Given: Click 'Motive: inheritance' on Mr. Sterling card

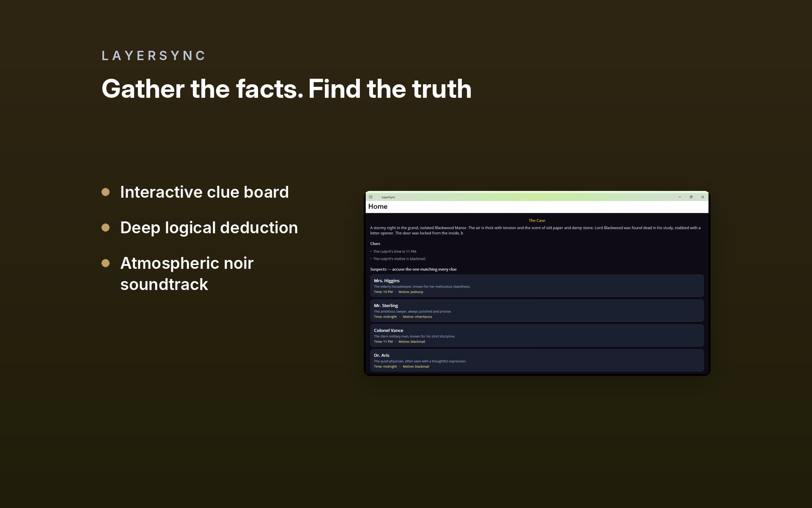Looking at the screenshot, I should click(417, 317).
